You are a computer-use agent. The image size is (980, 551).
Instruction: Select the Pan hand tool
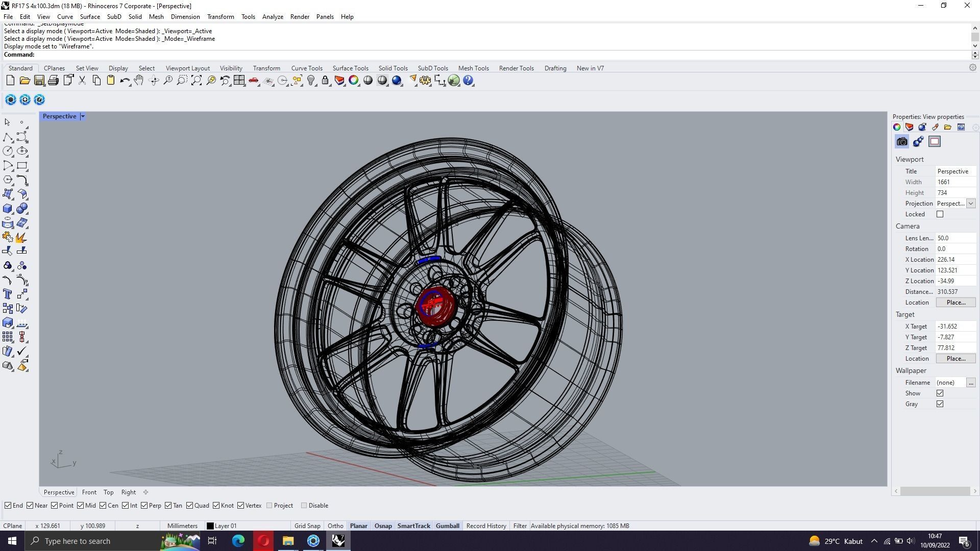(139, 81)
